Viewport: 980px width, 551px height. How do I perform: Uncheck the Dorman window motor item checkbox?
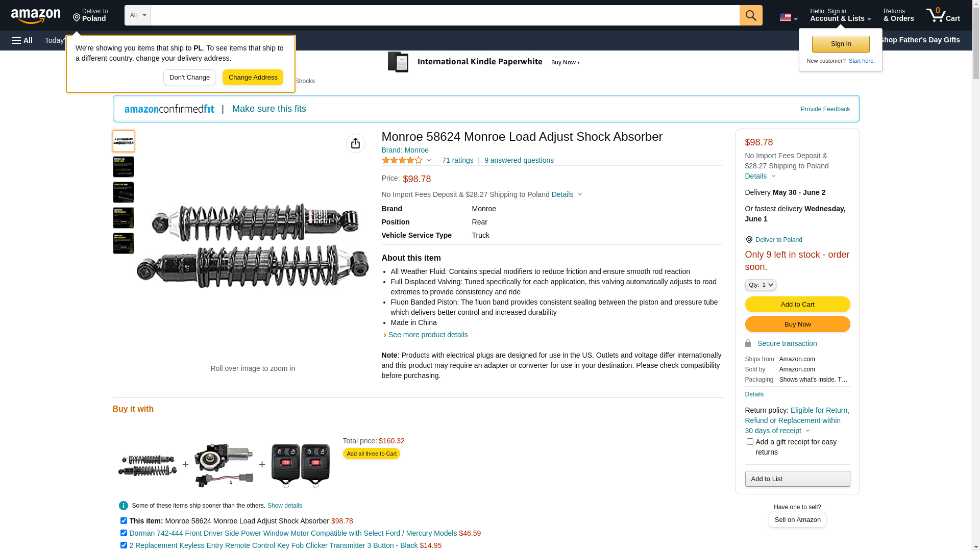(x=124, y=533)
